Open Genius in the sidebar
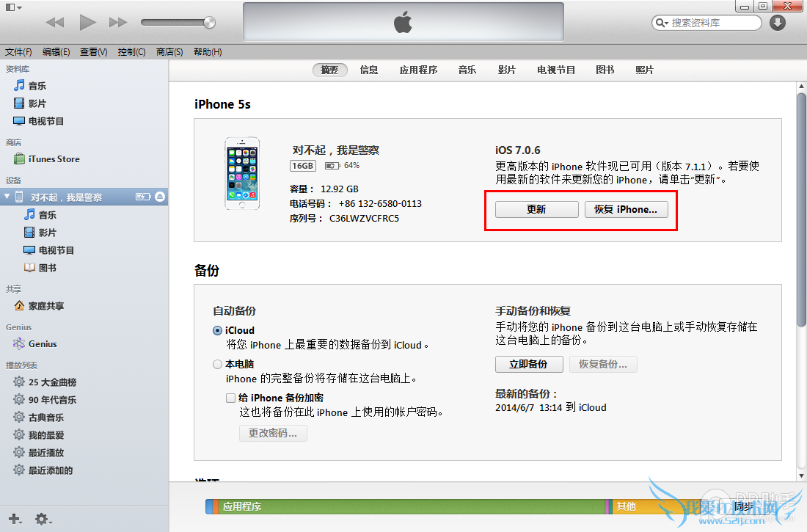The width and height of the screenshot is (807, 532). click(x=40, y=343)
